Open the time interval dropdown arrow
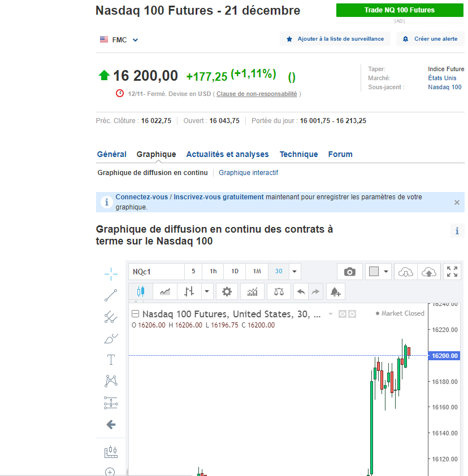468x476 pixels. (294, 272)
